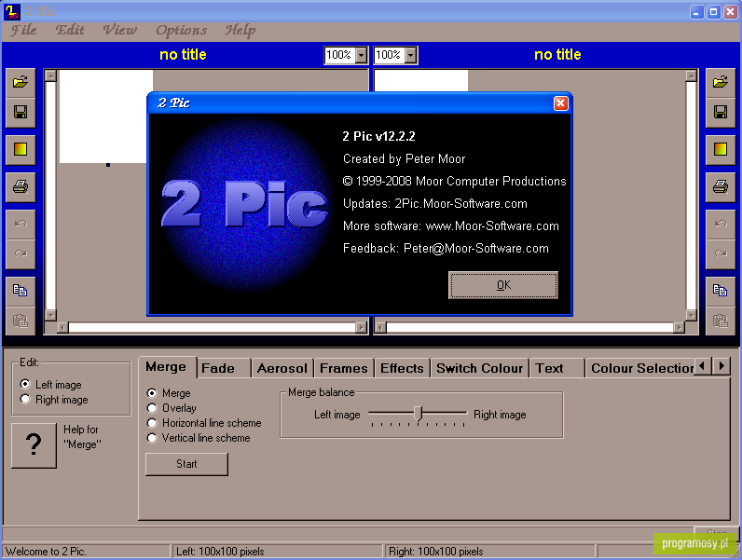Image resolution: width=742 pixels, height=560 pixels.
Task: Click right pane scroll down arrow
Action: (x=692, y=315)
